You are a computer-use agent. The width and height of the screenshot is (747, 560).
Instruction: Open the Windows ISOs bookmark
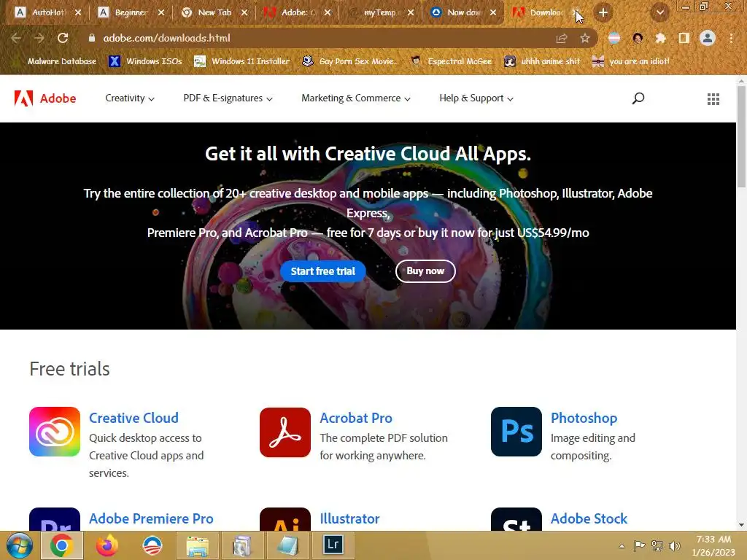click(x=145, y=61)
